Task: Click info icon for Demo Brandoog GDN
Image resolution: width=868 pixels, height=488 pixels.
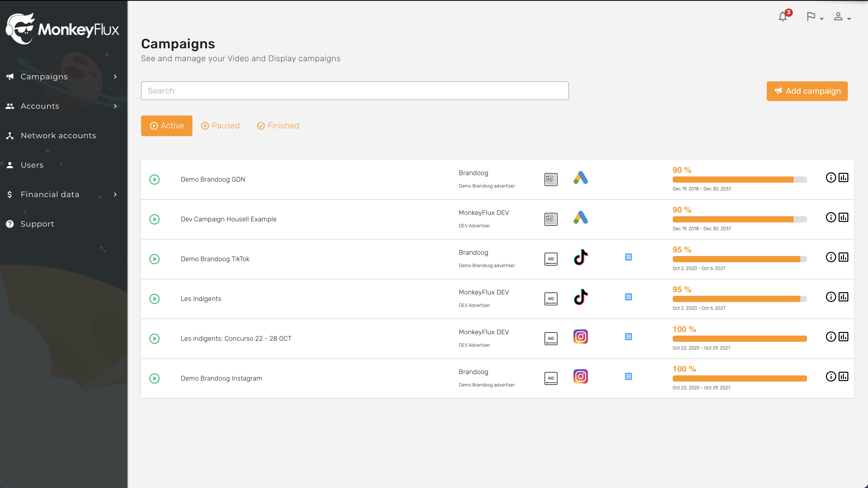Action: [831, 178]
